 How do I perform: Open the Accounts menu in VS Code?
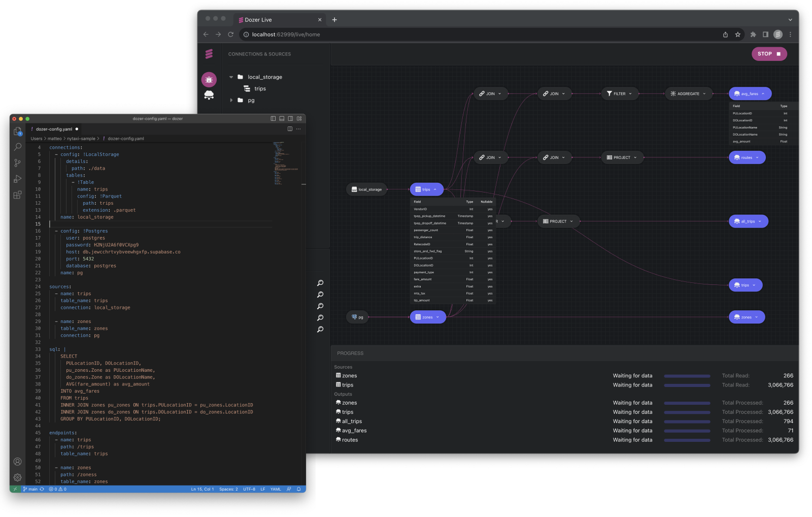point(17,462)
